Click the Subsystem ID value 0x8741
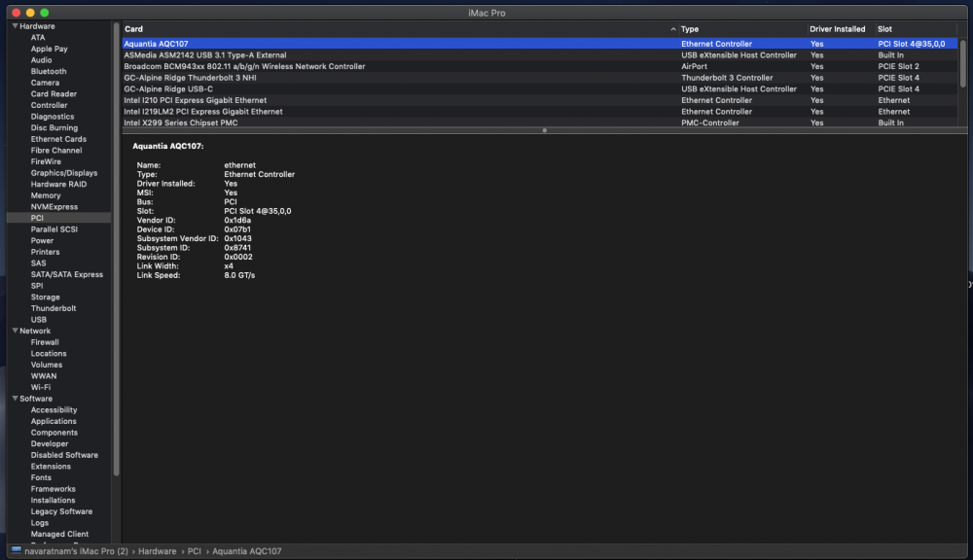This screenshot has height=560, width=973. coord(237,248)
